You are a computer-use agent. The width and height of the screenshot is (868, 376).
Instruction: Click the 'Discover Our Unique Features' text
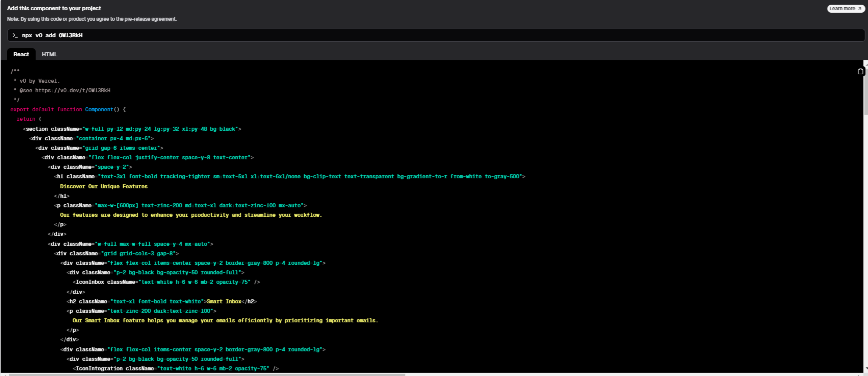(104, 187)
